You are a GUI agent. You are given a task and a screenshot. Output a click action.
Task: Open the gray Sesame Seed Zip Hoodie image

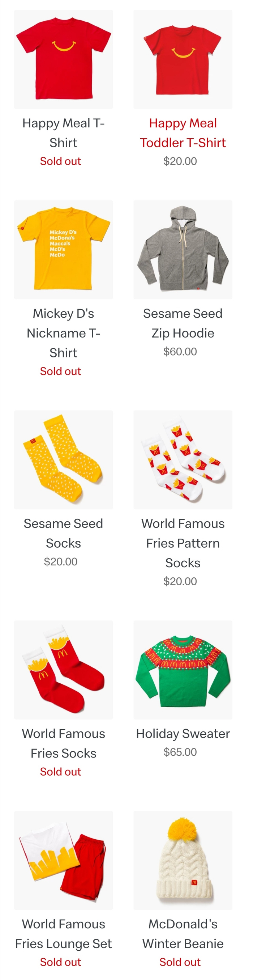tap(183, 250)
